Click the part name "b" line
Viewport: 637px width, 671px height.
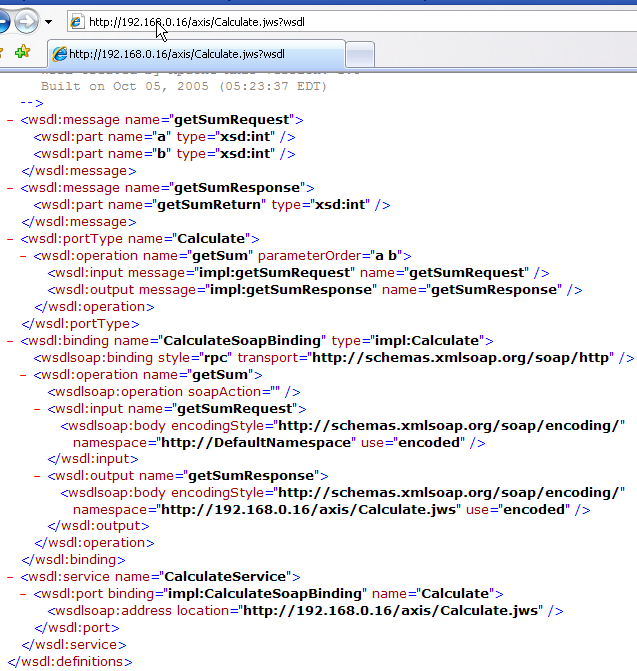click(x=164, y=154)
